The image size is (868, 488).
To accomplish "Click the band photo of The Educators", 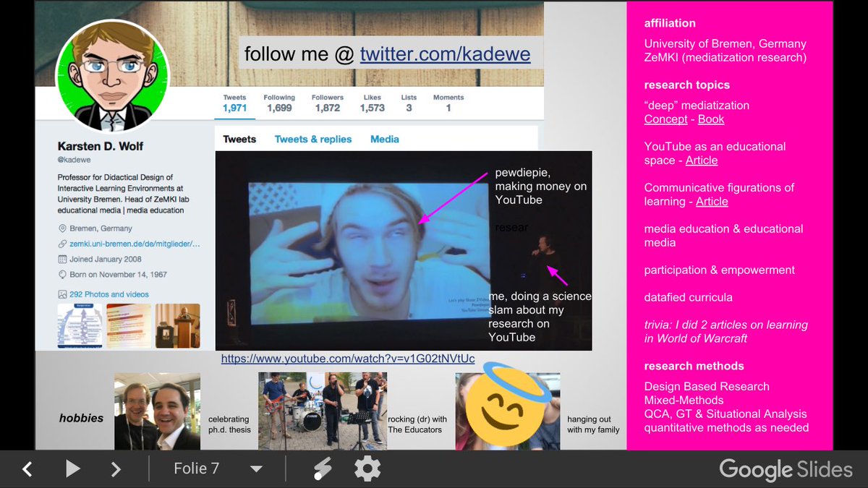I will click(323, 411).
